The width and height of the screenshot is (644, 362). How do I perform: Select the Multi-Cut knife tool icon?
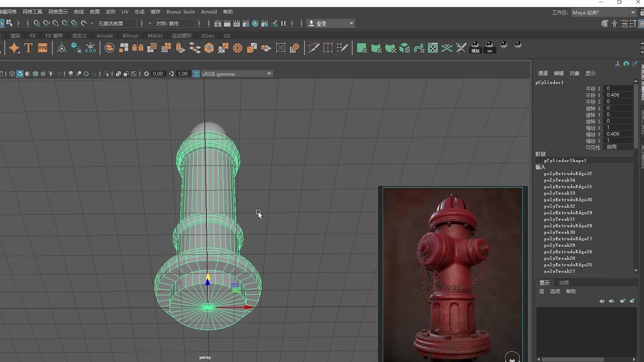(314, 48)
